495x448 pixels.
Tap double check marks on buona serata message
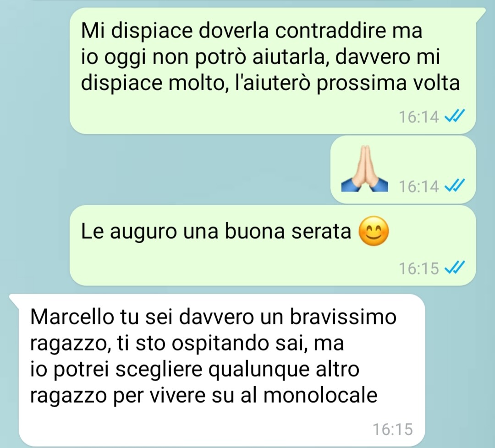point(455,268)
